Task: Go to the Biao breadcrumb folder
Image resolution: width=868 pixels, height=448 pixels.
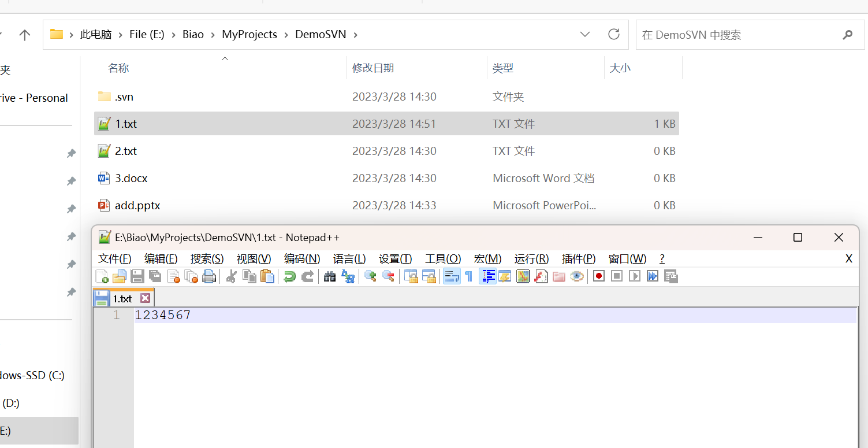Action: [x=193, y=35]
